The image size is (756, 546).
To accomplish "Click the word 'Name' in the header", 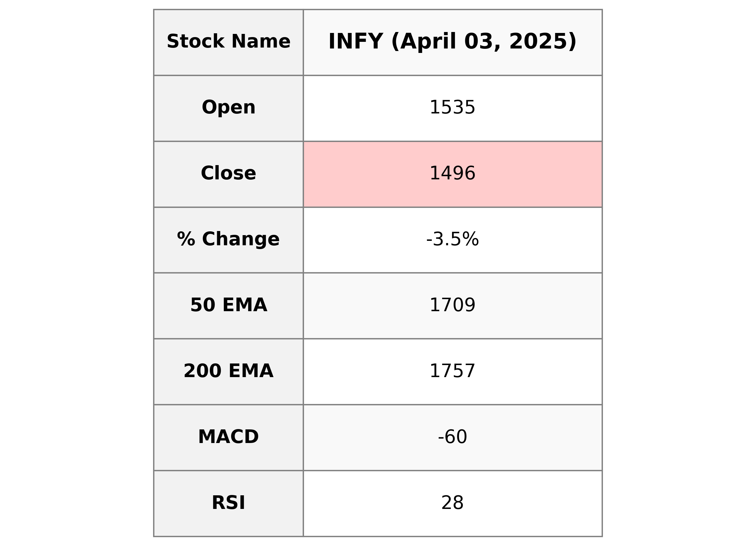I will pos(260,42).
